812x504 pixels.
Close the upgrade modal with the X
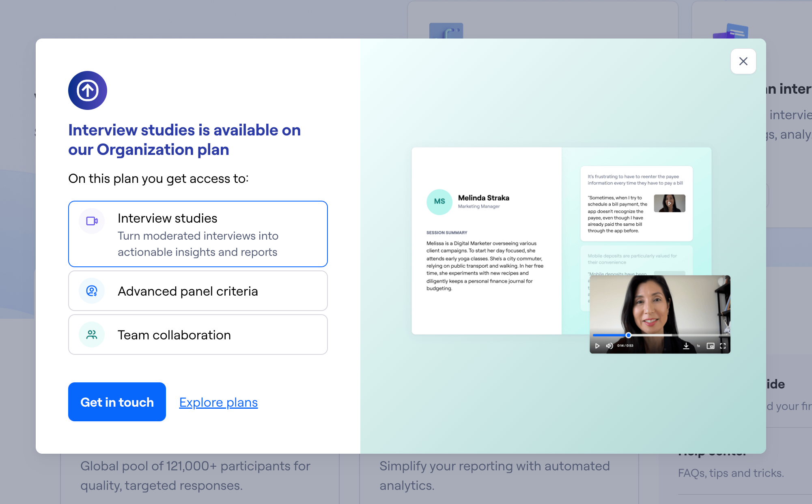[743, 61]
